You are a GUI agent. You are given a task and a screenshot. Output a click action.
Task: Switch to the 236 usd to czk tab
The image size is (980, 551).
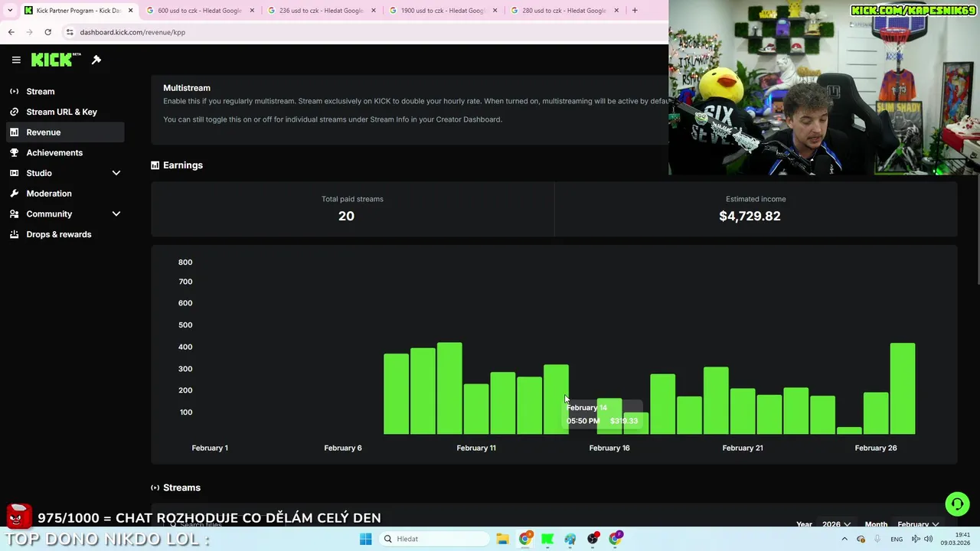pos(321,11)
